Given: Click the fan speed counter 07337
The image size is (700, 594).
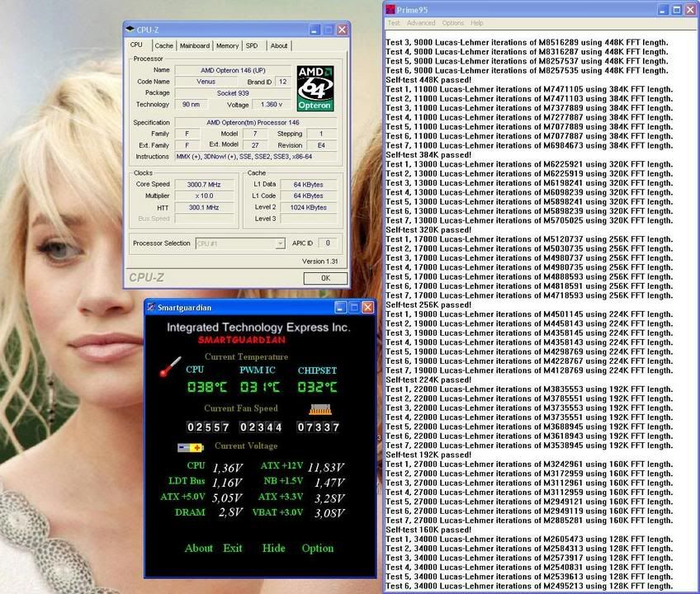Looking at the screenshot, I should 318,427.
